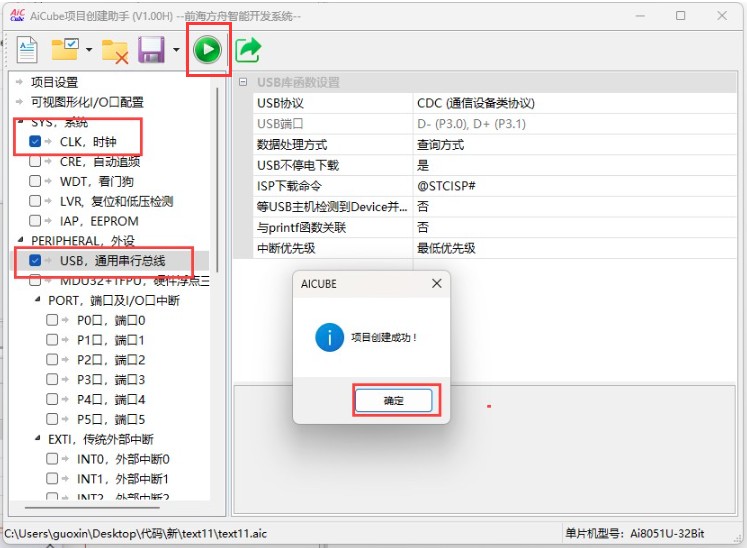747x548 pixels.
Task: Click the tree panel horizontal scrollbar
Action: pyautogui.click(x=92, y=507)
